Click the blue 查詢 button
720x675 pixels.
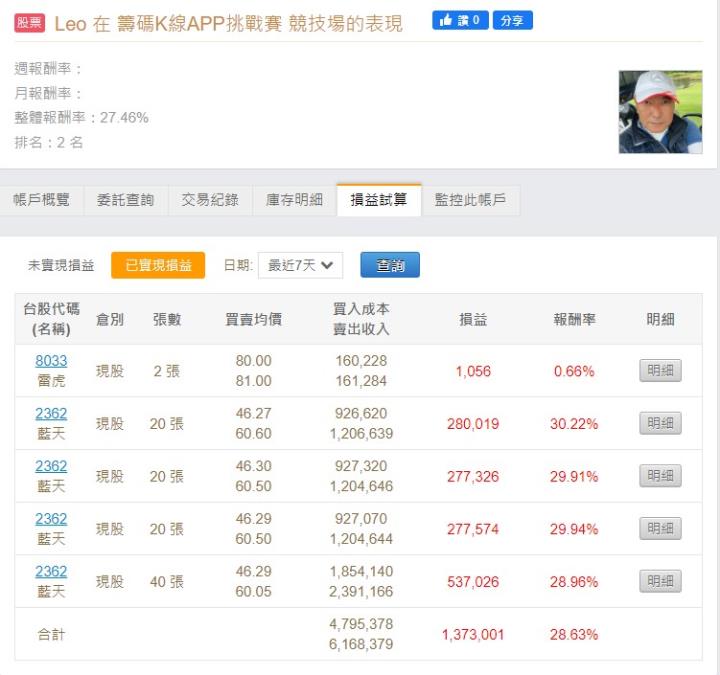pos(390,265)
